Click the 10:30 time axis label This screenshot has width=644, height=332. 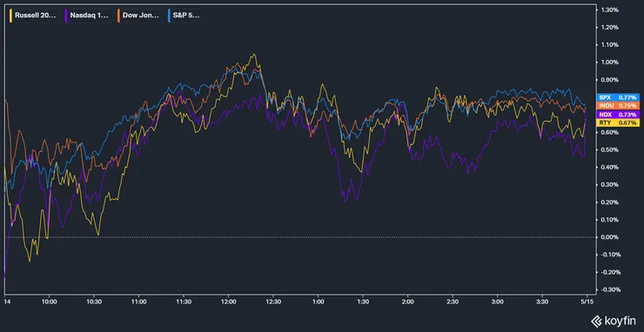pyautogui.click(x=94, y=302)
